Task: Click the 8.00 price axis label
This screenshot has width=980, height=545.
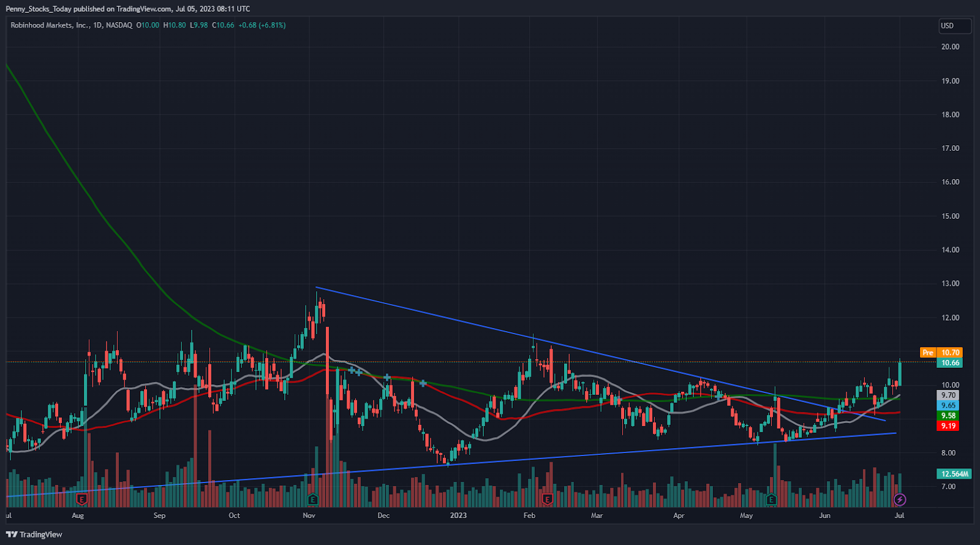Action: [948, 453]
